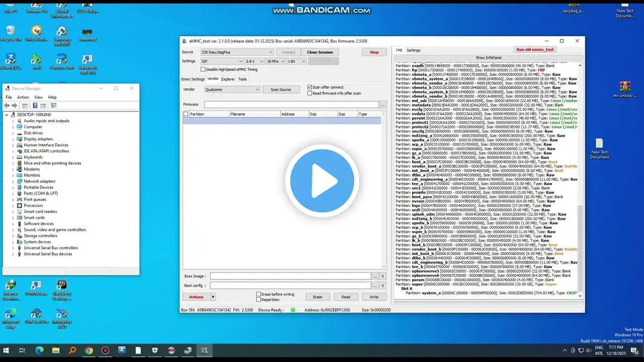Click the Firmware path input field

291,105
